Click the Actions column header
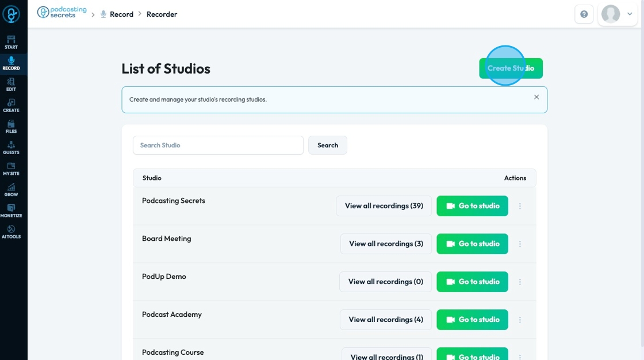Viewport: 644px width, 360px height. point(515,178)
